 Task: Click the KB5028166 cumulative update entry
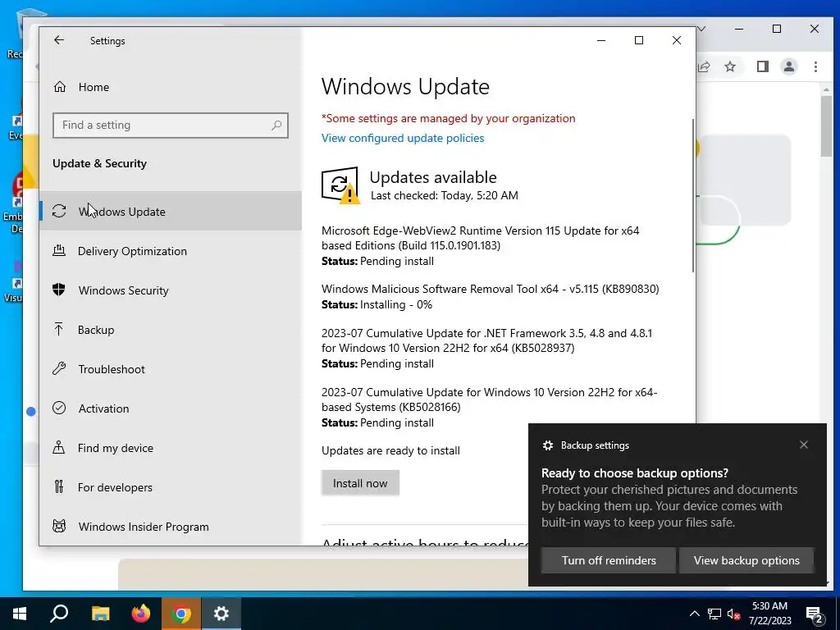pos(489,407)
